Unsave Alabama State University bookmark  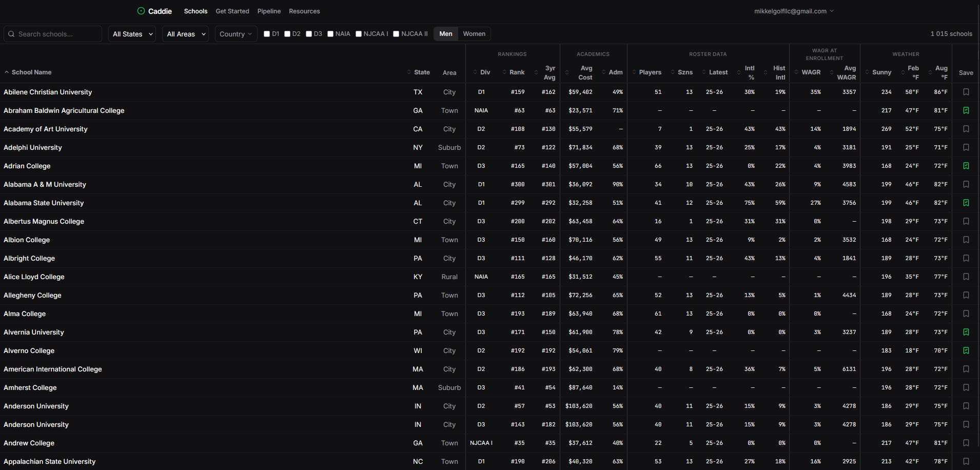tap(966, 203)
